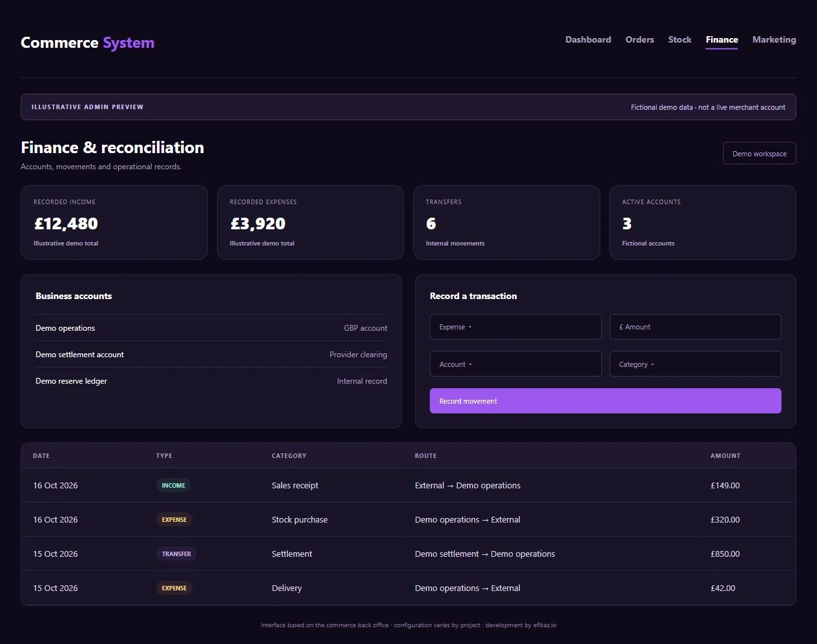Focus the £ Amount input field
Screen dimensions: 817x644
click(x=696, y=327)
